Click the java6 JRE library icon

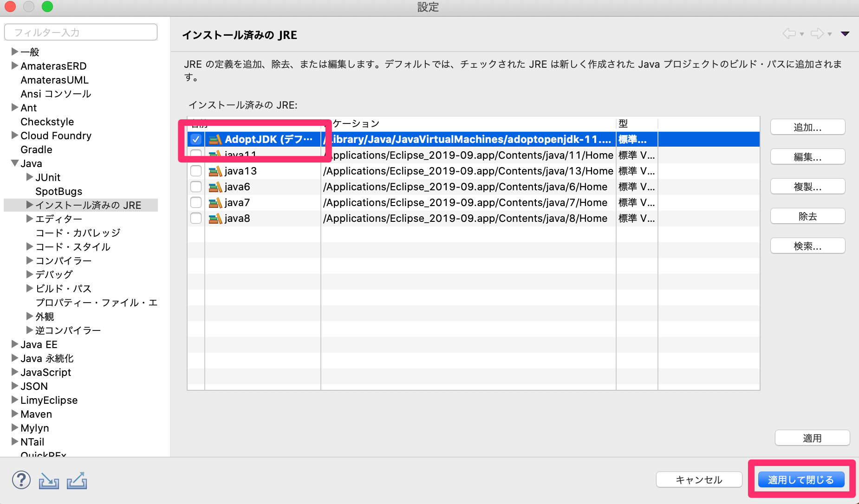215,187
